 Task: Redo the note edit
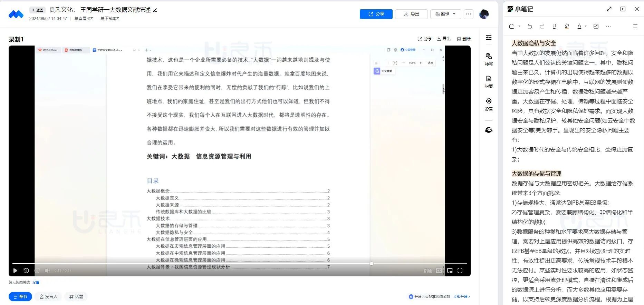[x=542, y=26]
